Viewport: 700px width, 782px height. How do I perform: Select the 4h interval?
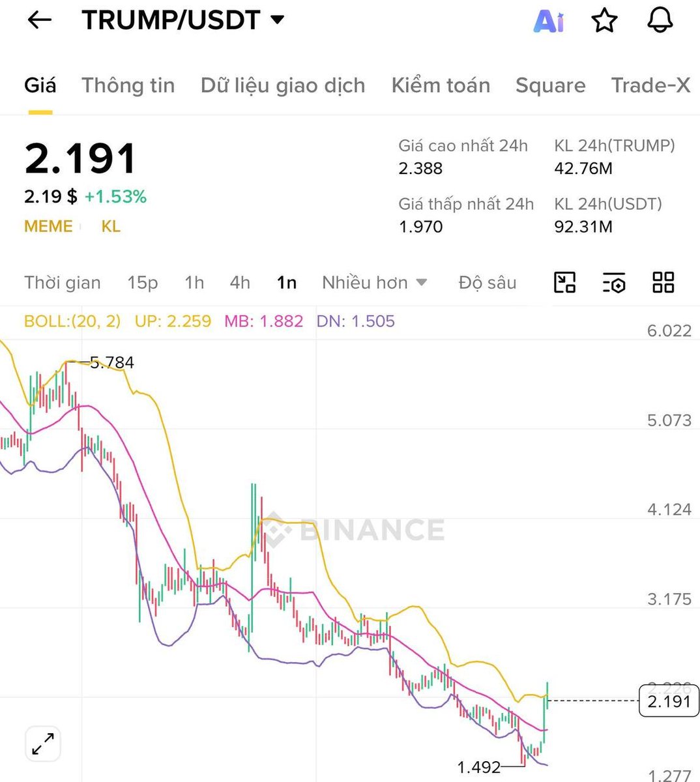coord(240,282)
